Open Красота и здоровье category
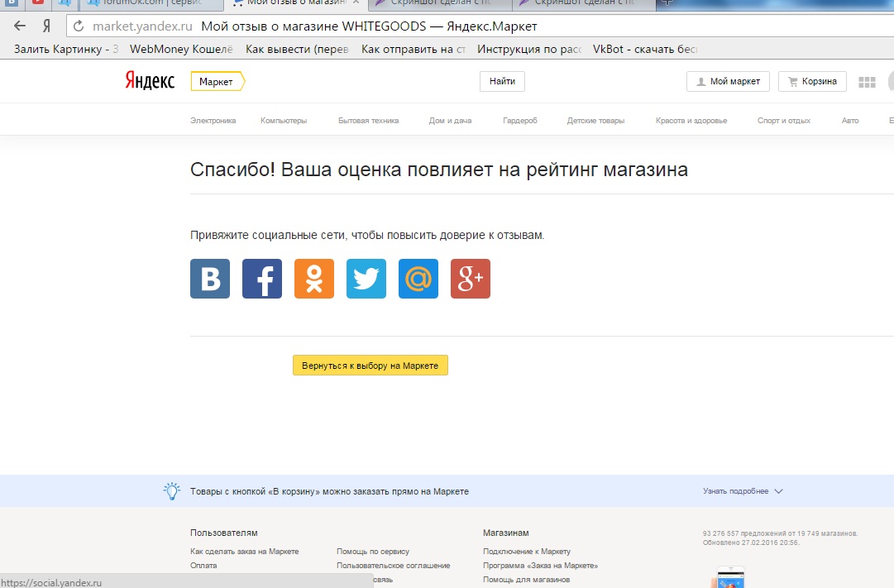This screenshot has height=588, width=894. [x=691, y=121]
